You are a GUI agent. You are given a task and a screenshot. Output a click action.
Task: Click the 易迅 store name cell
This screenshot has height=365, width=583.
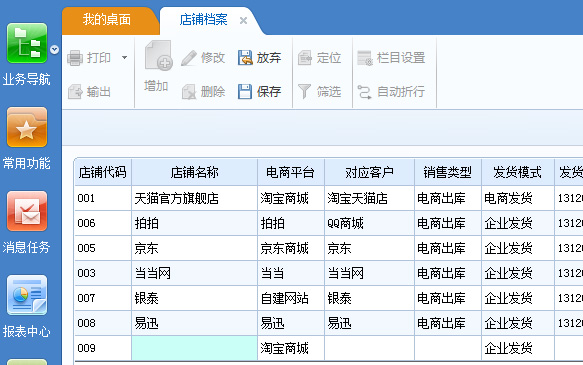194,323
